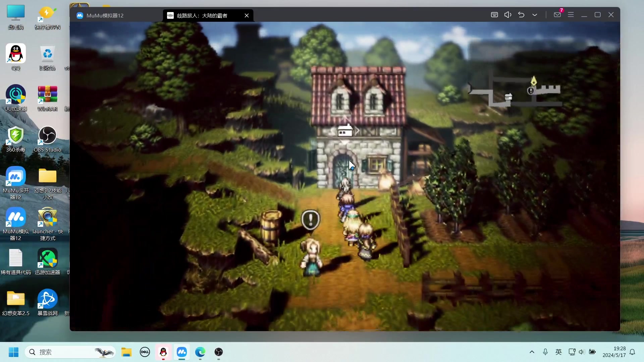Tap the NPC girl in teal skirt

point(311,257)
